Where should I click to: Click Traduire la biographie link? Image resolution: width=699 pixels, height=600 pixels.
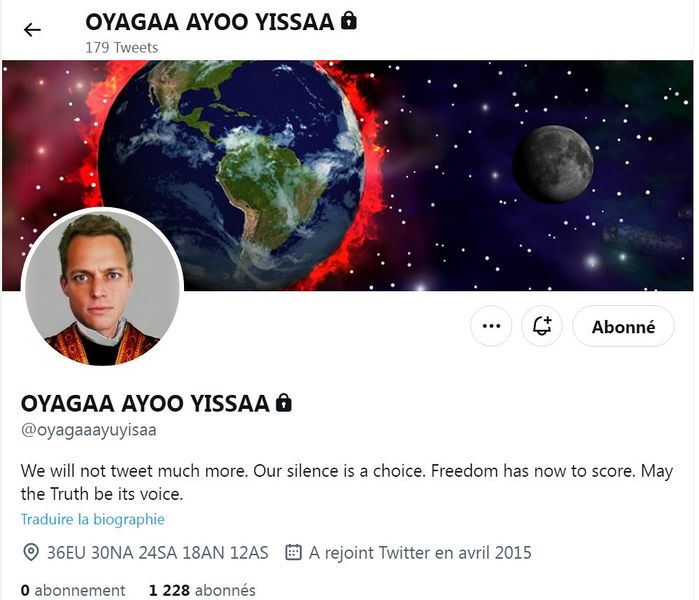click(x=93, y=519)
